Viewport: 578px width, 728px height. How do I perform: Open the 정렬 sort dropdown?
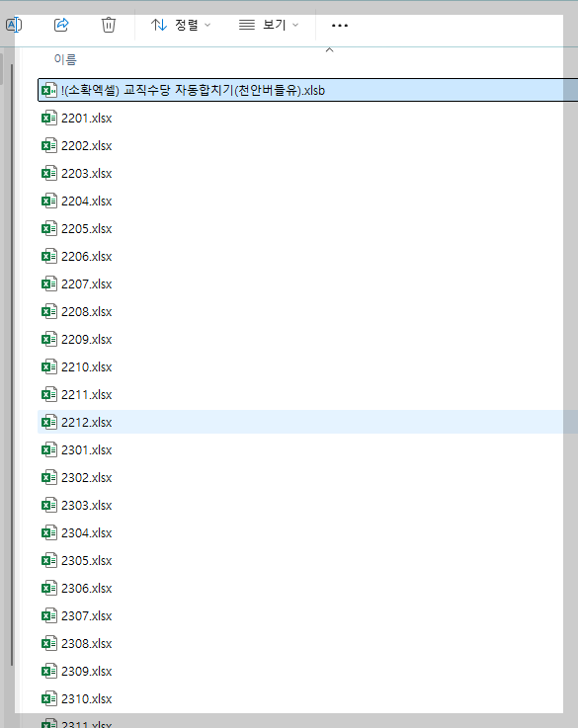pyautogui.click(x=181, y=25)
